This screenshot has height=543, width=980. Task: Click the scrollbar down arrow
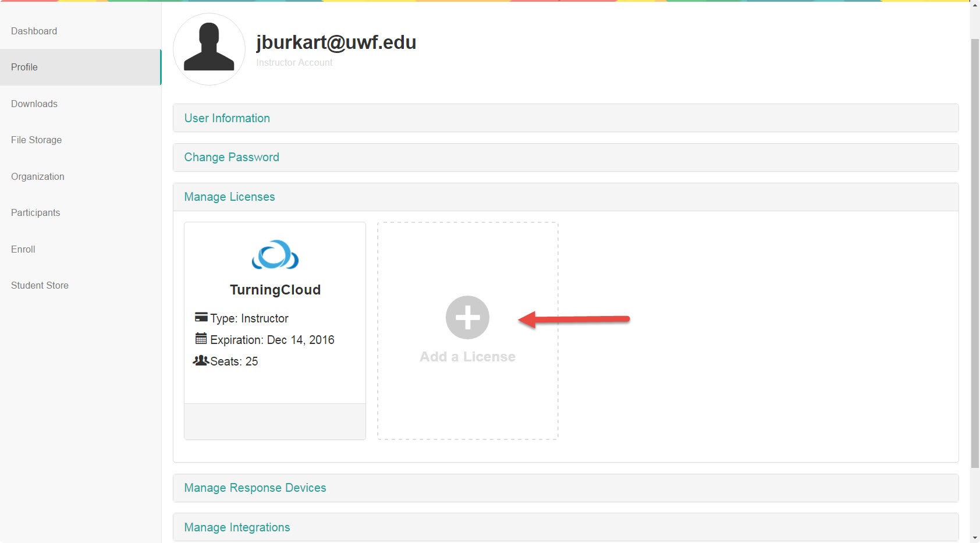tap(975, 538)
